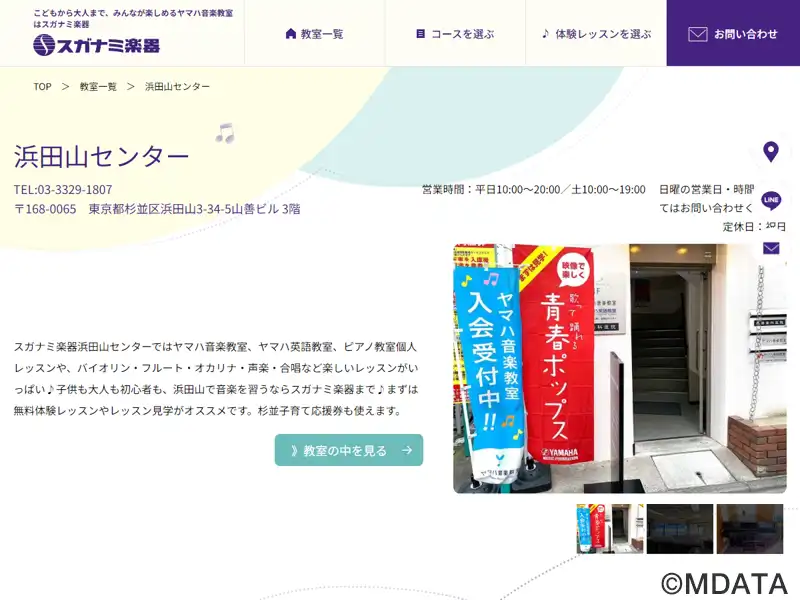Click the arrow on 教室の中を見る button
The width and height of the screenshot is (800, 600).
(x=407, y=450)
